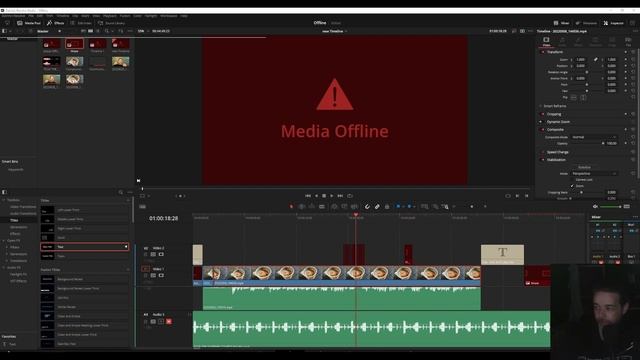Select the Blade Edit tool
This screenshot has height=360, width=640.
click(322, 207)
